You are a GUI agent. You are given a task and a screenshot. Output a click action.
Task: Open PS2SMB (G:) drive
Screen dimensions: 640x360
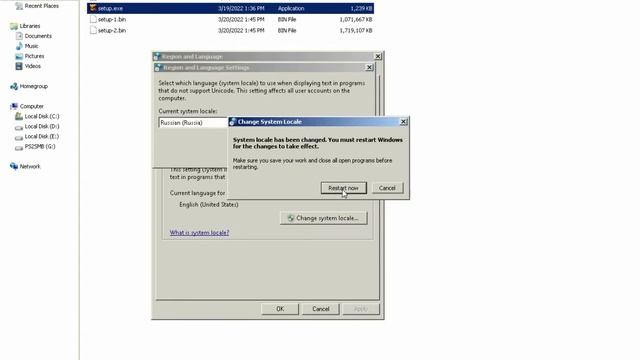(x=40, y=147)
